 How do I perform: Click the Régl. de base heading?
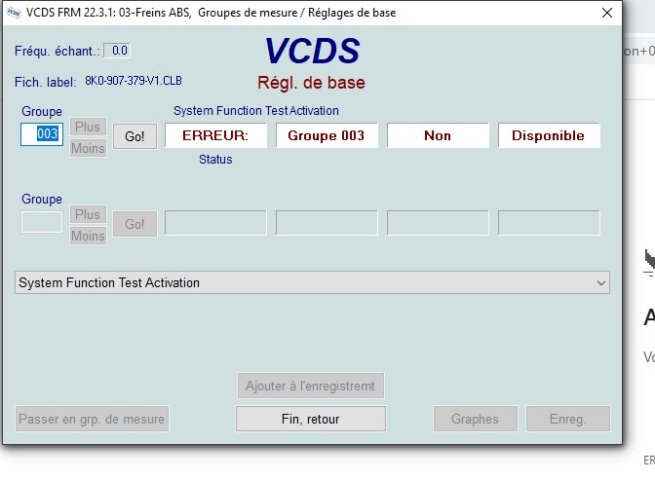coord(311,83)
